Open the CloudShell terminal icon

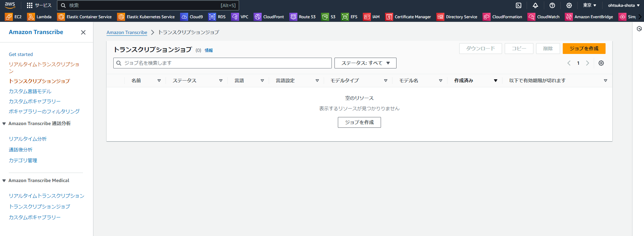tap(519, 5)
